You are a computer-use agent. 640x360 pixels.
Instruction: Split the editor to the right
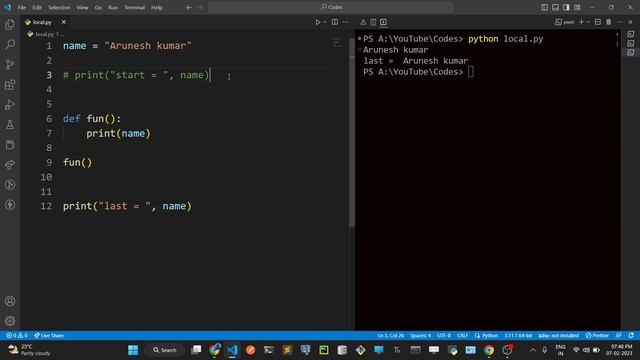[x=335, y=22]
